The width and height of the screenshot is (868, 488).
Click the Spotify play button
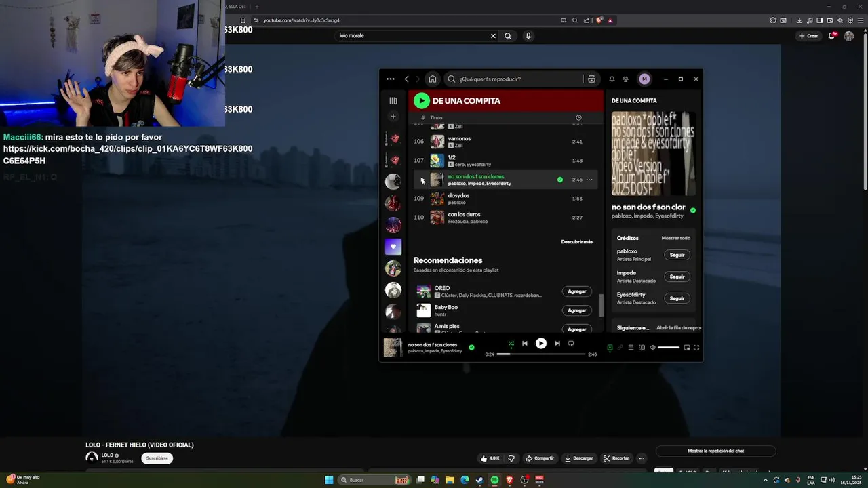click(x=540, y=344)
